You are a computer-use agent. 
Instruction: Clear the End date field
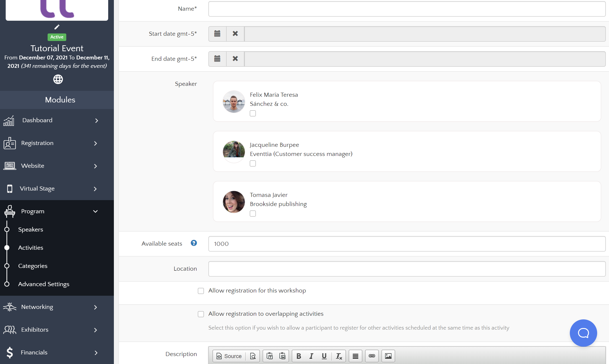[x=235, y=59]
